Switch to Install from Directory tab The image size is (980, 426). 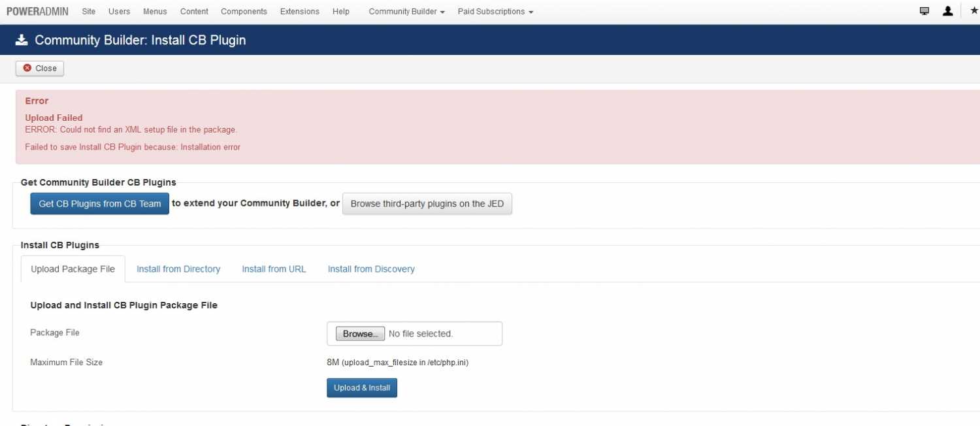[178, 269]
